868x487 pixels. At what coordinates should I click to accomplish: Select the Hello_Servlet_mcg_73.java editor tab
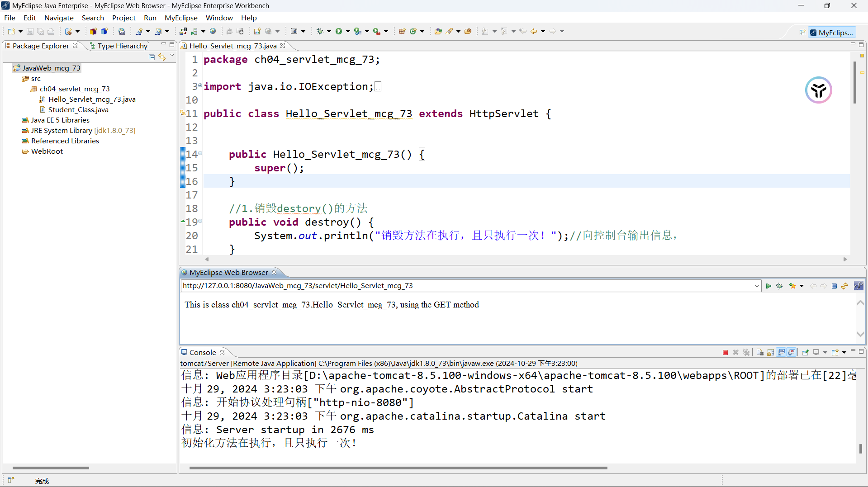233,46
